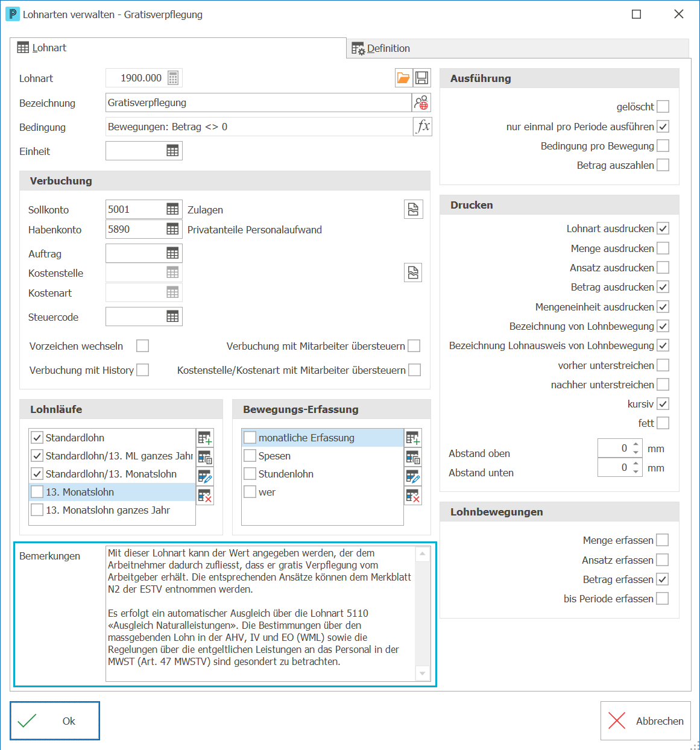This screenshot has width=700, height=750.
Task: Click into the Bezeichnung text field
Action: click(259, 102)
